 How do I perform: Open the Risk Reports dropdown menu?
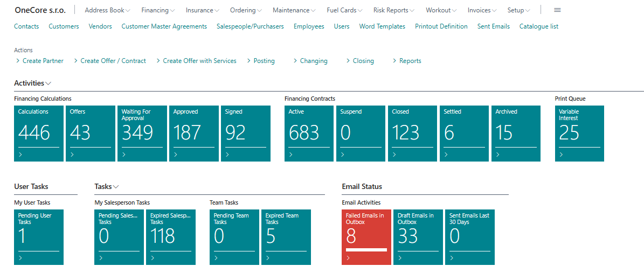(394, 10)
